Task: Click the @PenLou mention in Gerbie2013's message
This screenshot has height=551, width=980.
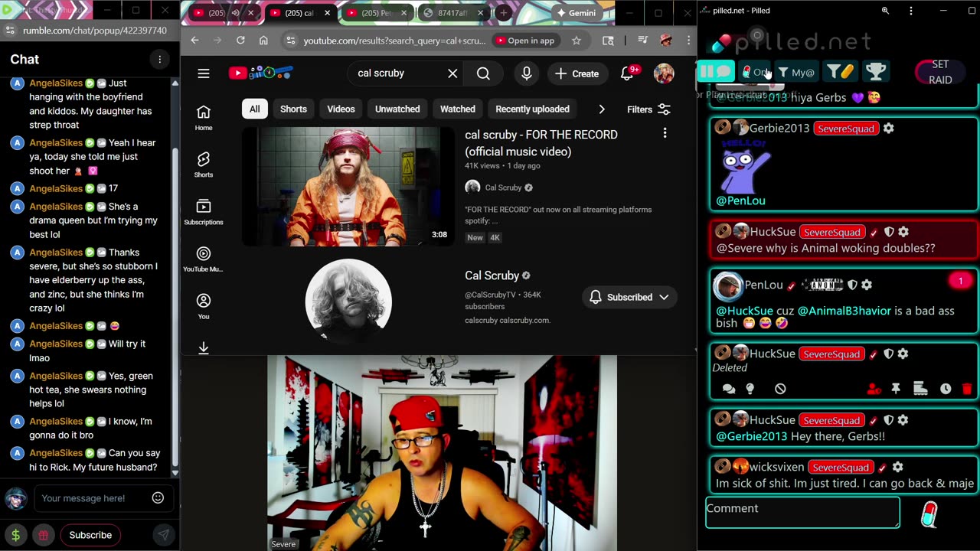Action: (740, 201)
